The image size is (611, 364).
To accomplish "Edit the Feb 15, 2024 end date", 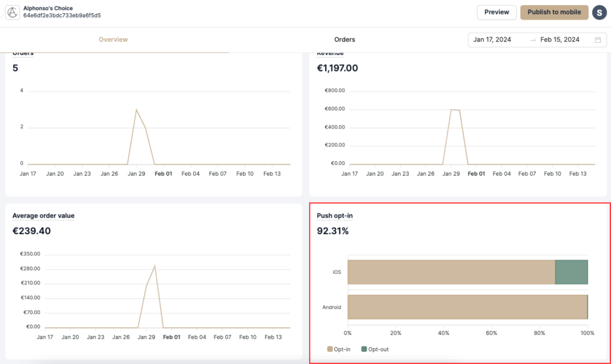I will point(560,40).
